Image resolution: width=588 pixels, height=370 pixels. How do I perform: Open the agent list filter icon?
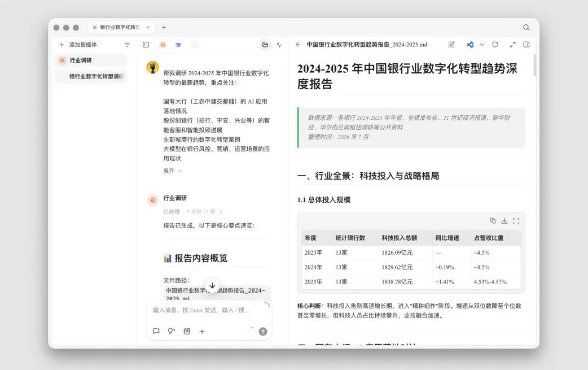point(127,45)
